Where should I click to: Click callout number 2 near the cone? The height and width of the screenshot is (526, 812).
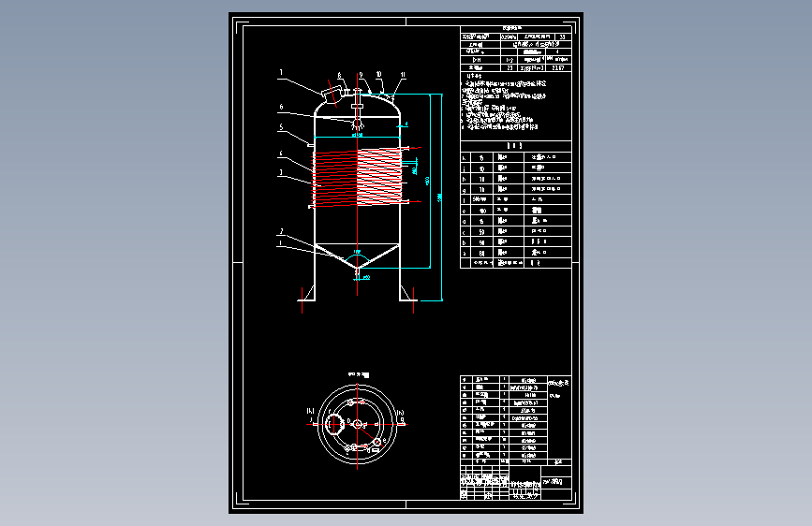(x=281, y=231)
